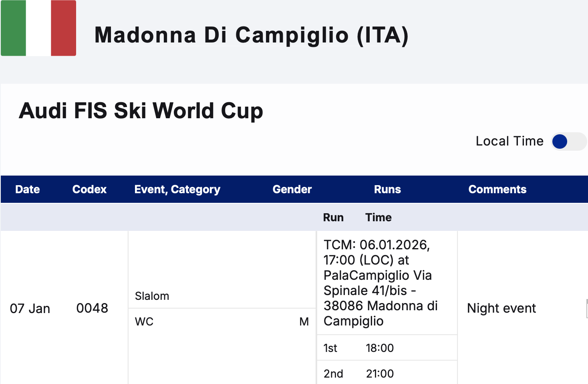Screen dimensions: 588x384
Task: Click the Runs column header
Action: pyautogui.click(x=387, y=190)
